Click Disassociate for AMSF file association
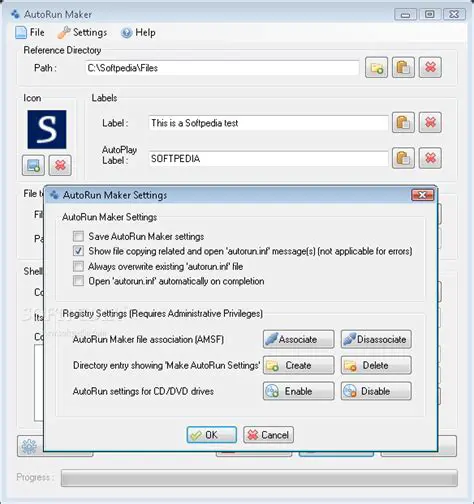This screenshot has width=474, height=504. click(x=376, y=339)
